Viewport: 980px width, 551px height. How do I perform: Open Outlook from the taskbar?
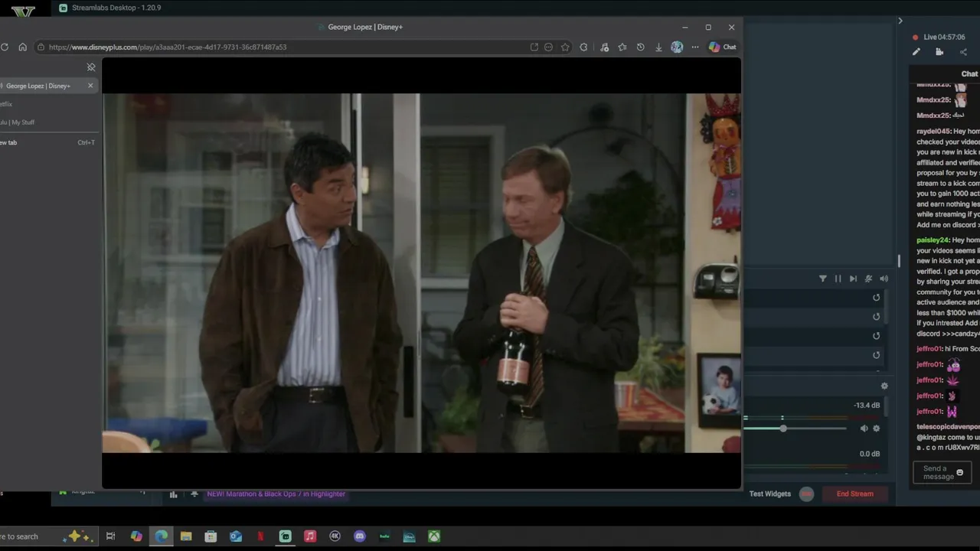tap(236, 536)
